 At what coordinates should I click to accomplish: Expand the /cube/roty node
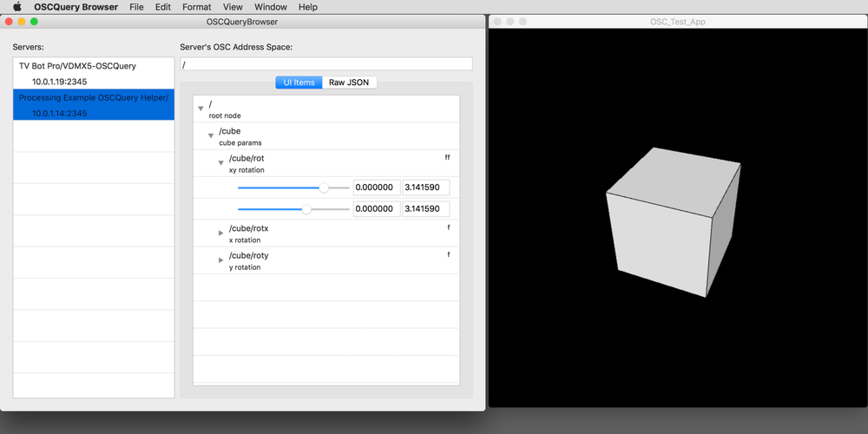coord(220,260)
